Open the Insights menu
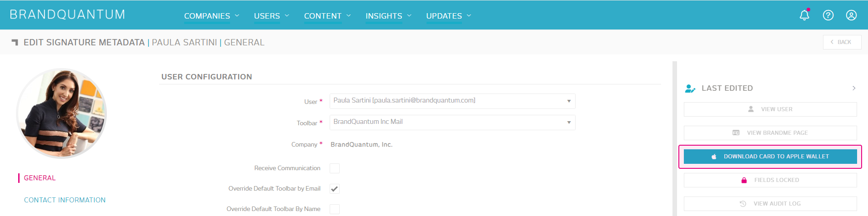 point(388,16)
